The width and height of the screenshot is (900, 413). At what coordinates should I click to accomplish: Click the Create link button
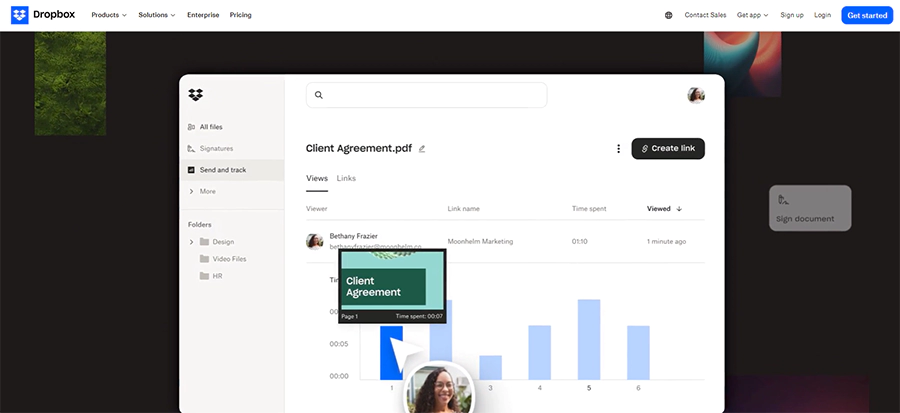tap(668, 149)
